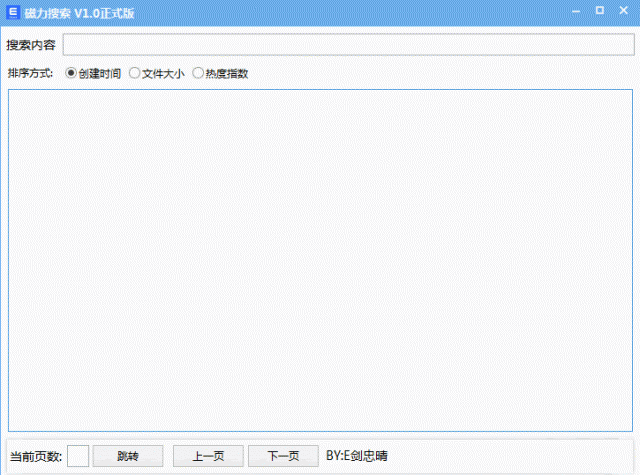
Task: Click the 搜索内容 label
Action: pyautogui.click(x=31, y=45)
